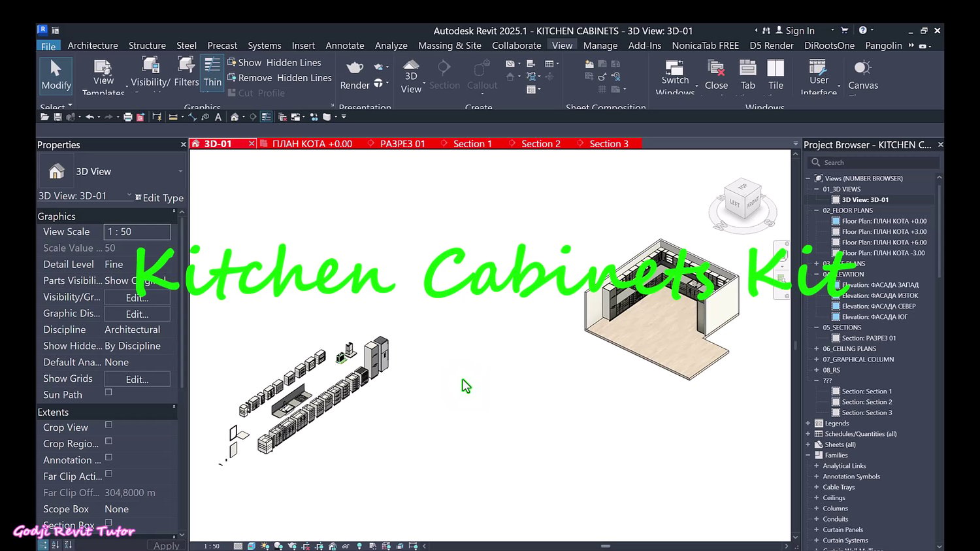This screenshot has height=551, width=980.
Task: Select the Modify tool
Action: pos(56,75)
